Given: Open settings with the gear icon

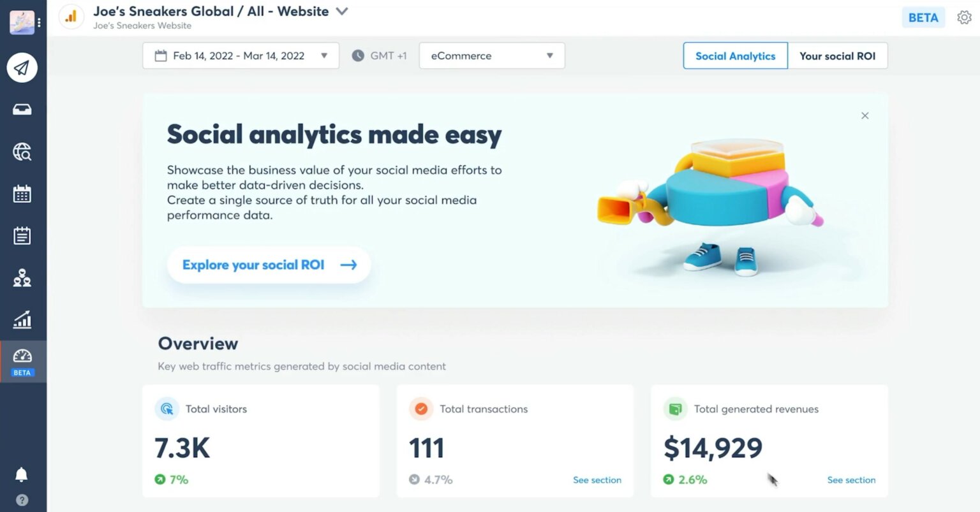Looking at the screenshot, I should (x=964, y=17).
